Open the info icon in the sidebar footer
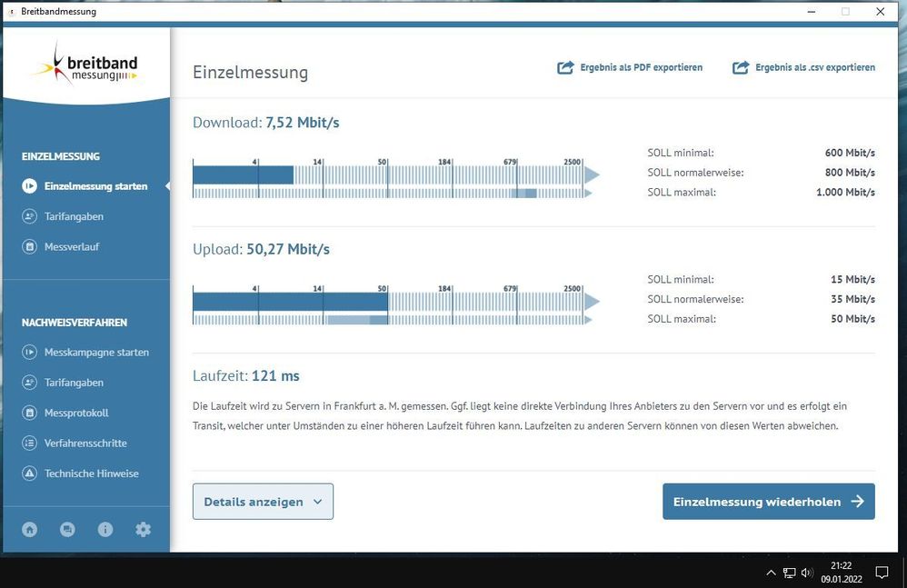 (x=105, y=529)
